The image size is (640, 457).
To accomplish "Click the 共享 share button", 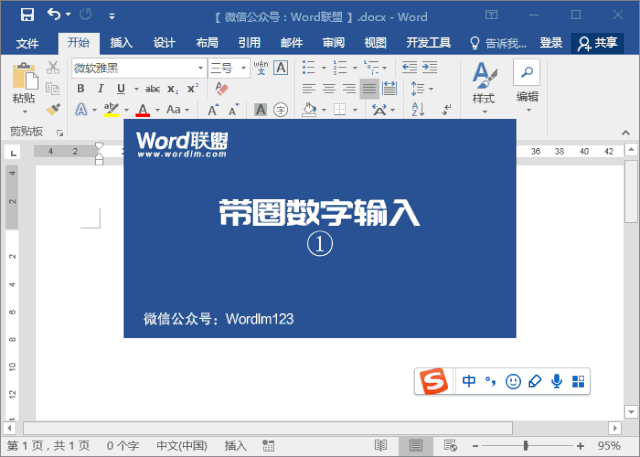I will (597, 43).
